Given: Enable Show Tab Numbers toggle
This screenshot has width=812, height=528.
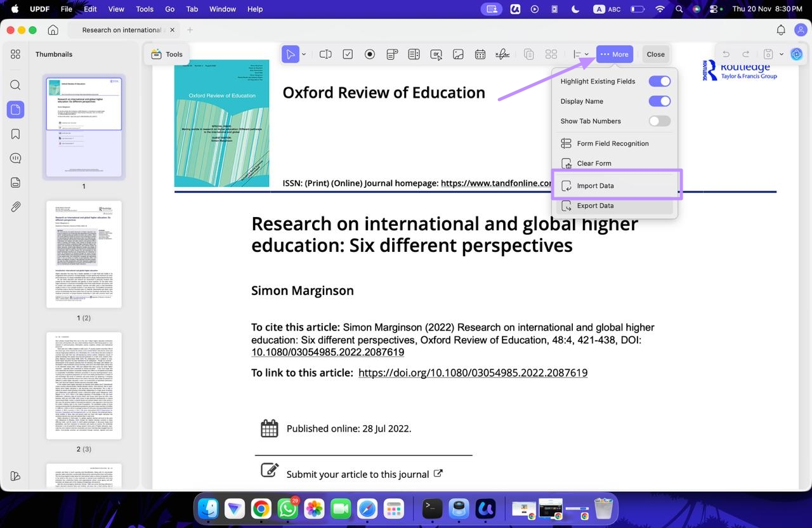Looking at the screenshot, I should click(x=659, y=121).
